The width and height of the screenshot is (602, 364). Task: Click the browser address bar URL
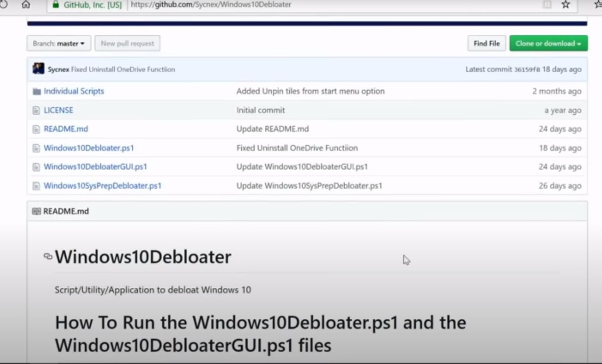pyautogui.click(x=211, y=5)
